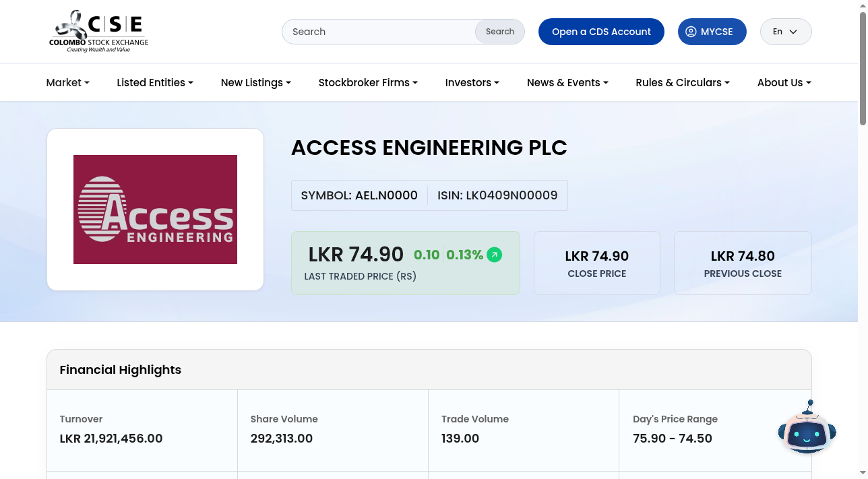This screenshot has height=479, width=868.
Task: Expand the New Listings menu
Action: (x=256, y=83)
